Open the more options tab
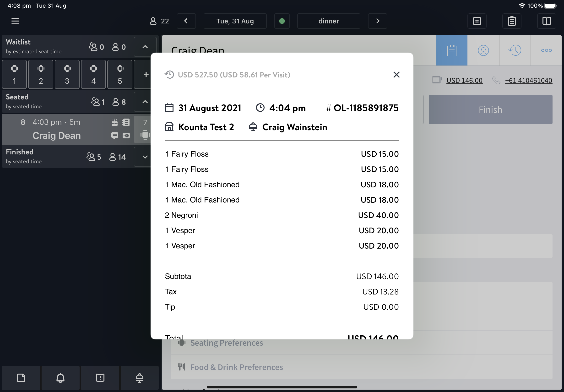This screenshot has height=392, width=564. point(546,50)
